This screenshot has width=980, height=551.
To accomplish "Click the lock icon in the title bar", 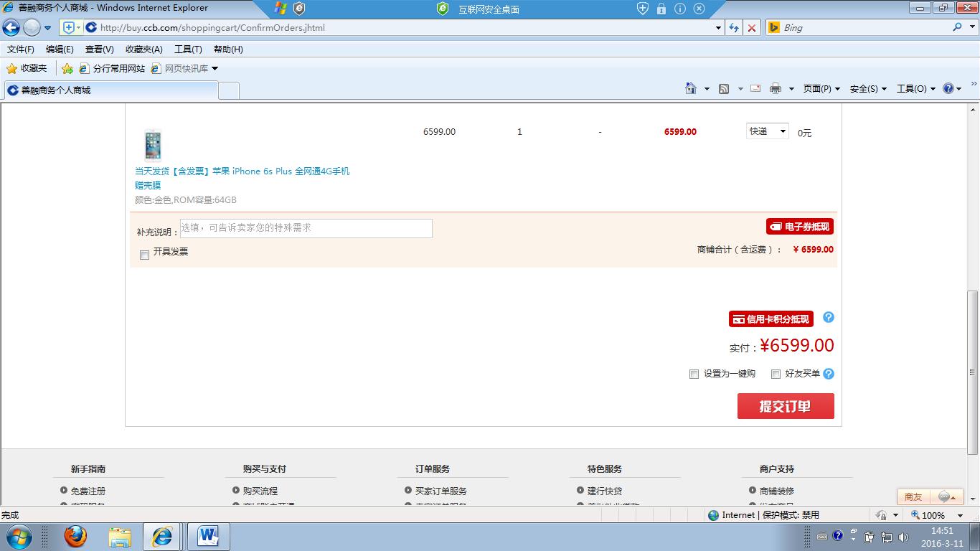I will [x=661, y=9].
